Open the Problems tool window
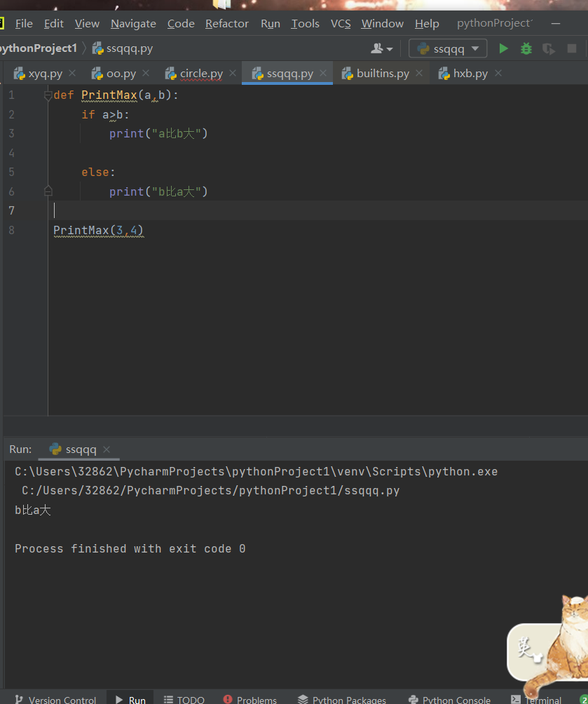 point(250,699)
